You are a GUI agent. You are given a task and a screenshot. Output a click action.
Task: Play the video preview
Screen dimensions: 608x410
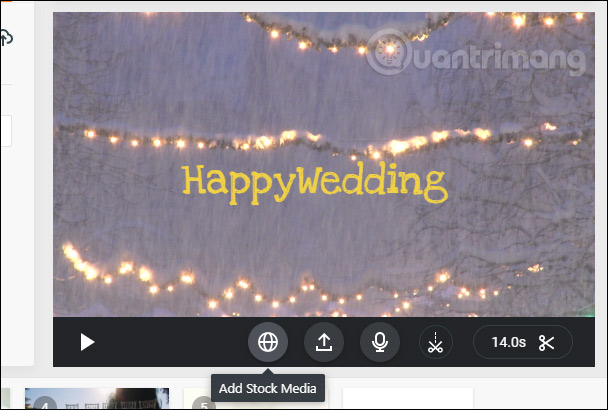pos(87,342)
